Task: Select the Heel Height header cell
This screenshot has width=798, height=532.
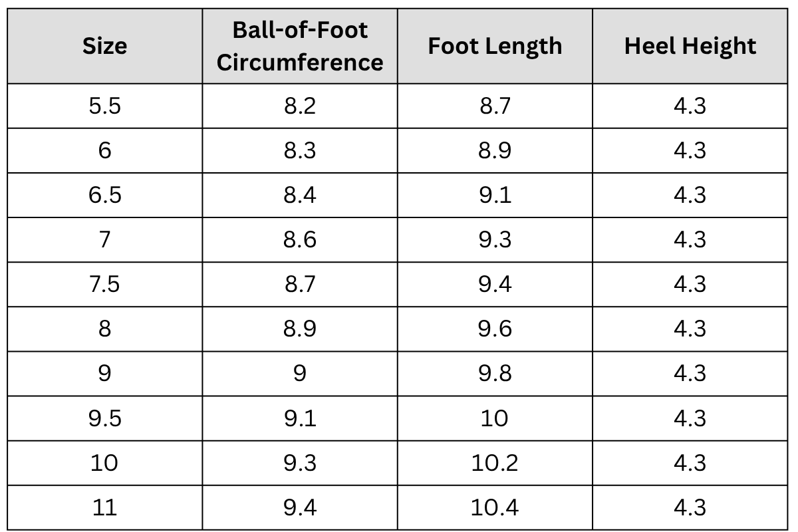Action: 690,46
